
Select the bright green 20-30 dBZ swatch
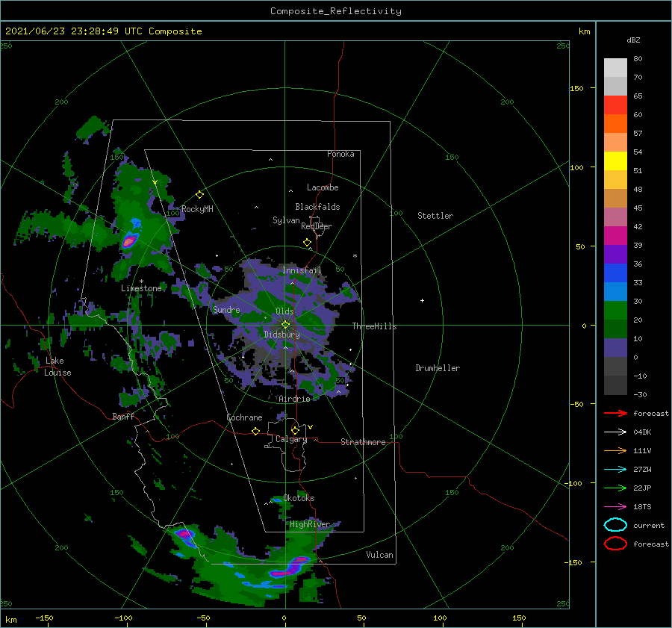coord(615,311)
